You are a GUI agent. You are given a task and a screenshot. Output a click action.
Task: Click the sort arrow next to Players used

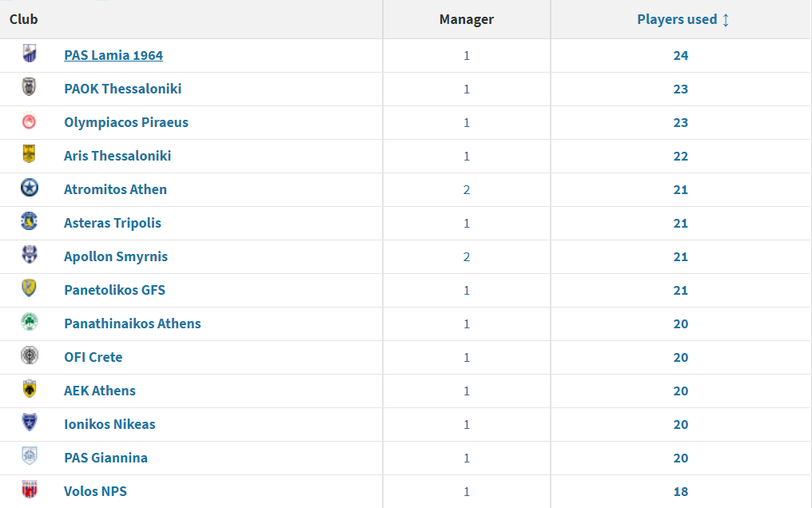click(726, 20)
